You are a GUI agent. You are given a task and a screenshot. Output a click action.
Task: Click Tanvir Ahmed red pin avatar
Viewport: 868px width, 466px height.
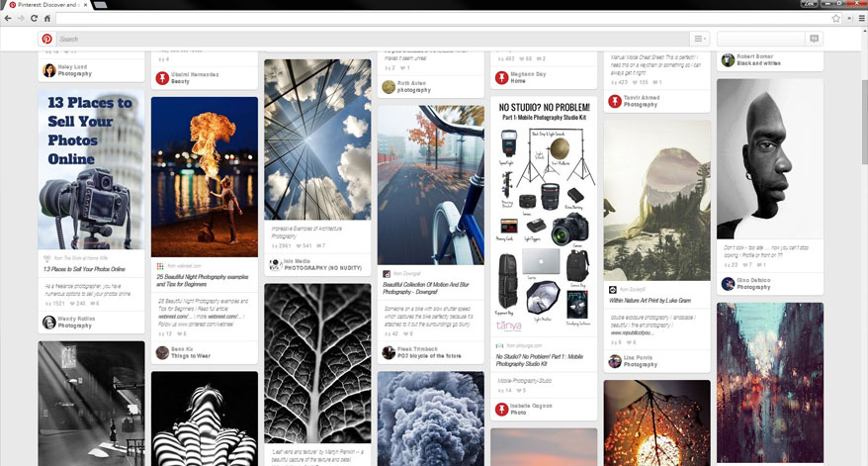coord(615,101)
